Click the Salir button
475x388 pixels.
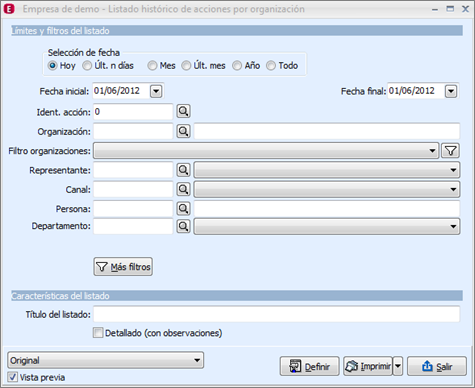(x=437, y=366)
